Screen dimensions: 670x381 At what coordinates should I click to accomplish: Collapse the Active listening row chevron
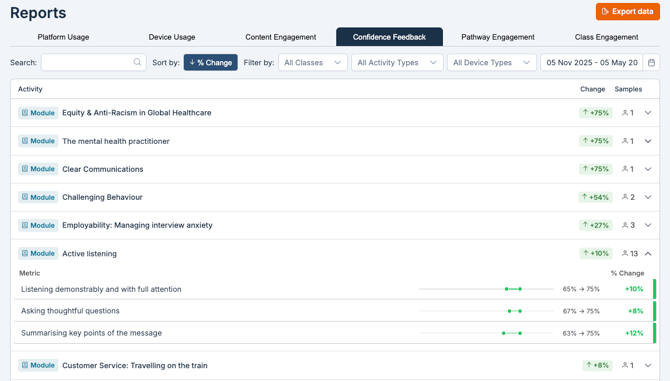tap(648, 253)
